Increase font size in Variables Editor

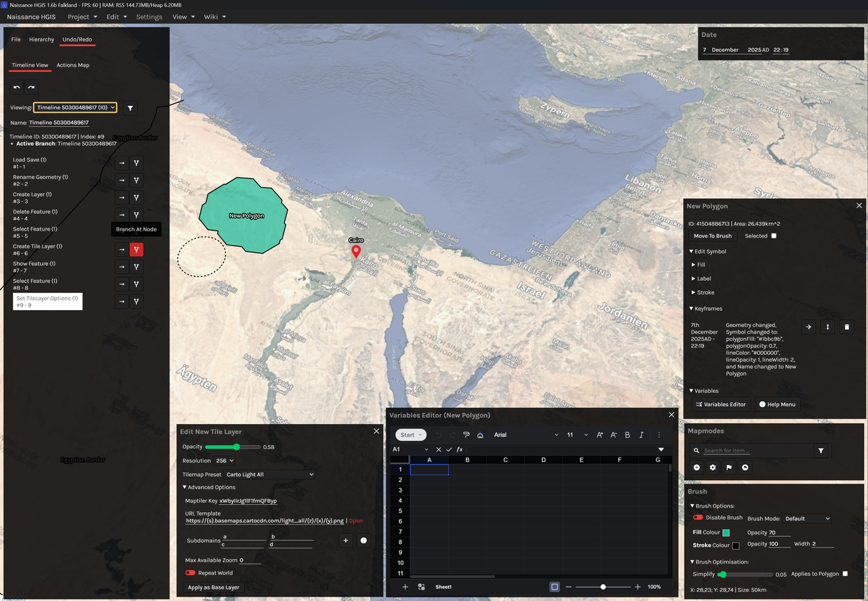point(599,435)
